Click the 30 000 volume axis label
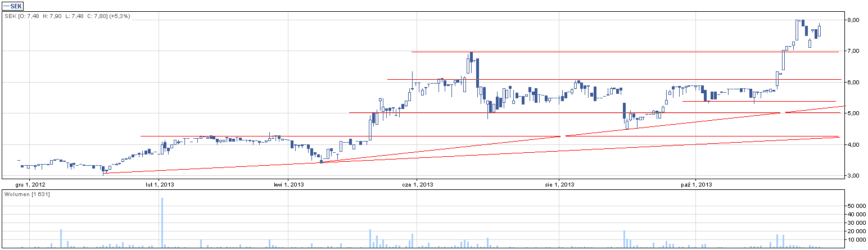 coord(856,223)
